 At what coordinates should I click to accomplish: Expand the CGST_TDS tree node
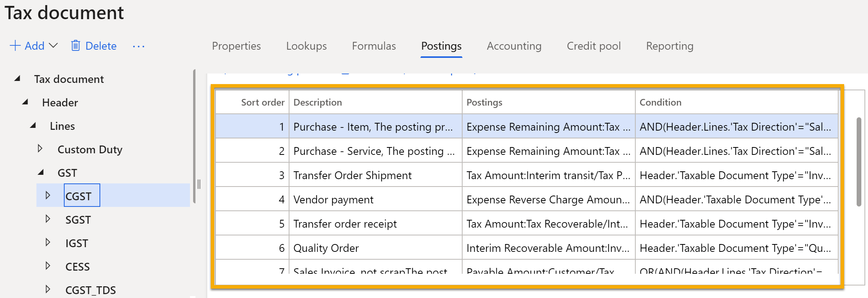click(x=48, y=289)
